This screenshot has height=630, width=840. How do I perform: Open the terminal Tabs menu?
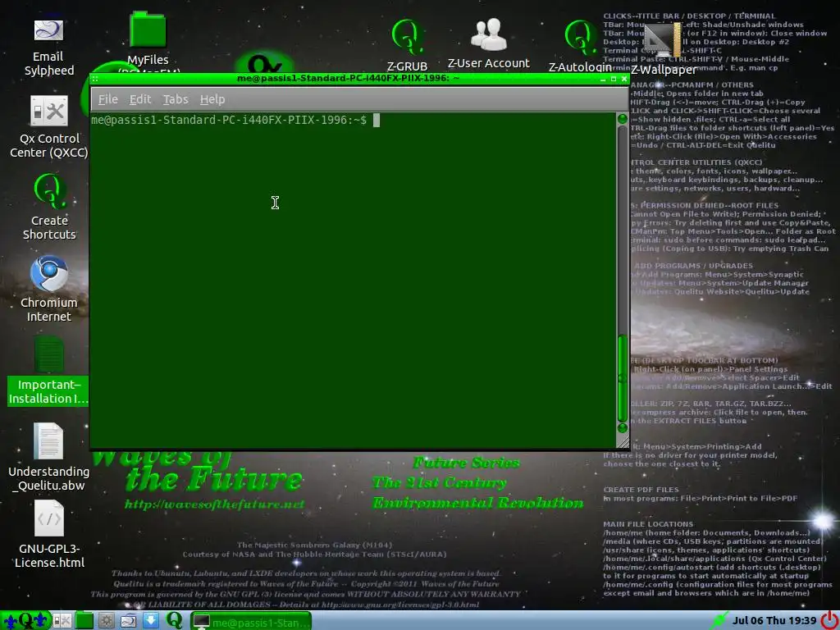176,99
